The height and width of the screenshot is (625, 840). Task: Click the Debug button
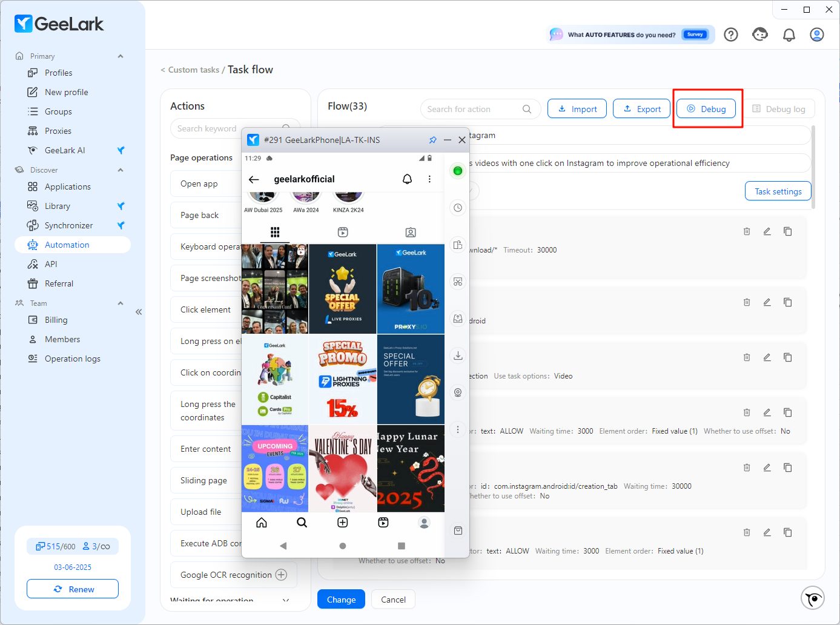coord(706,109)
